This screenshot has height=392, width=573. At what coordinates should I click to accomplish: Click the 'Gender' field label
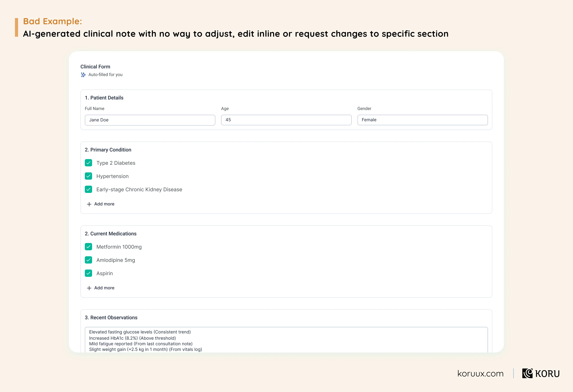pyautogui.click(x=364, y=109)
